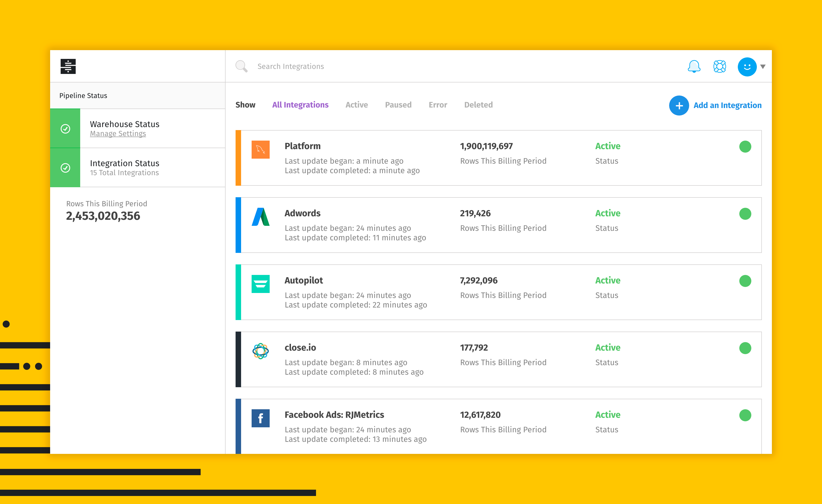Click the smiley face user avatar
The height and width of the screenshot is (504, 822).
(x=747, y=67)
